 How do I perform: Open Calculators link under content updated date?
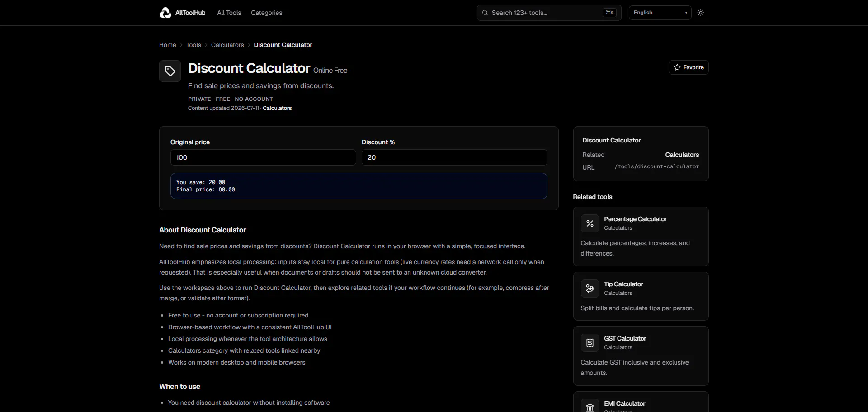277,108
